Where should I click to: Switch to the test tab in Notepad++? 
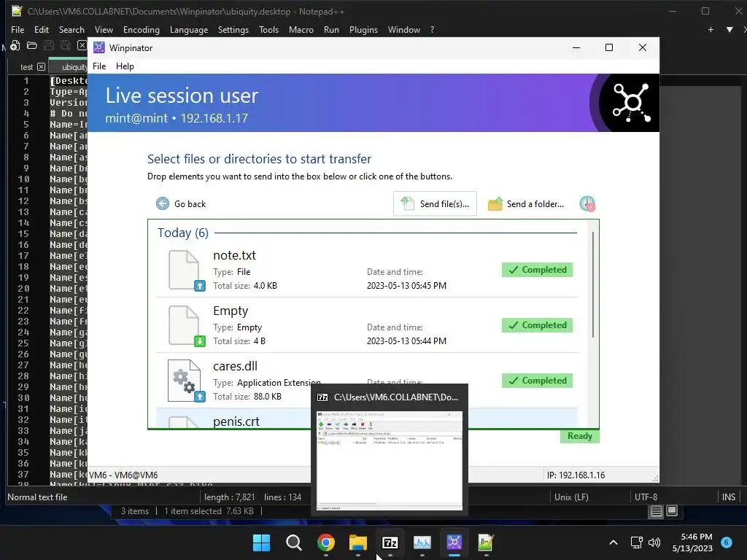point(27,67)
